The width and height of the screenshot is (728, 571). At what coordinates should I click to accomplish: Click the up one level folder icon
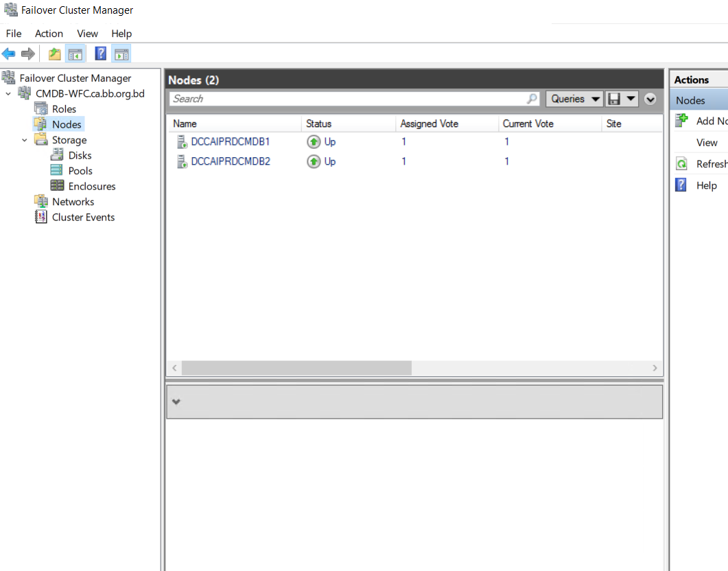click(55, 54)
